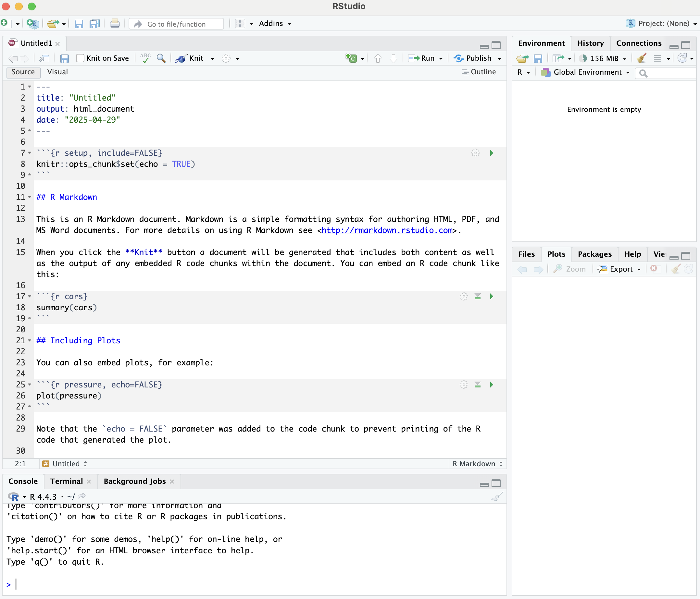
Task: Open the Files tab
Action: pos(526,254)
